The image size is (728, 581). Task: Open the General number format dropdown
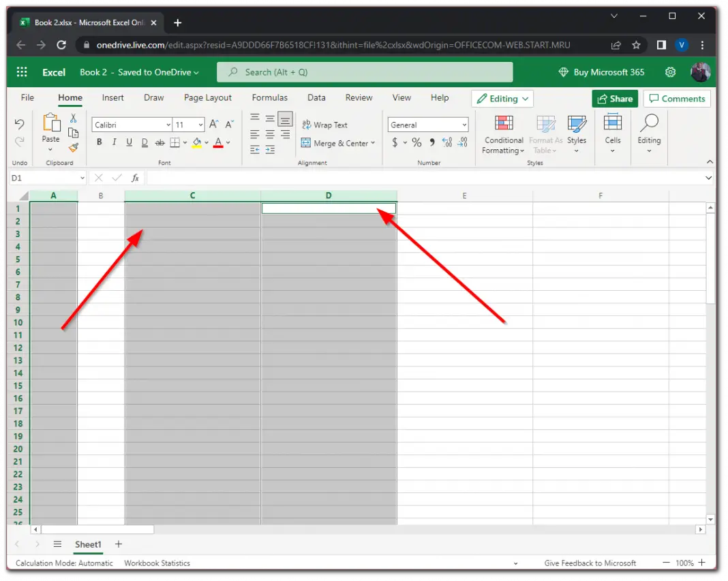tap(427, 125)
